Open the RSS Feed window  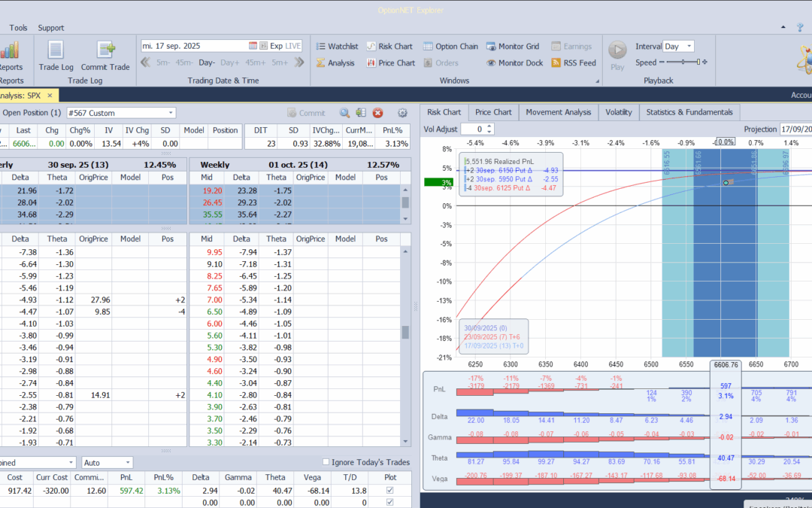click(x=574, y=62)
